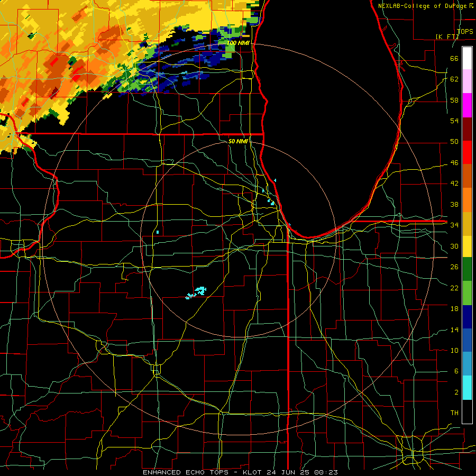Click the gold 34 legend swatch
The height and width of the screenshot is (476, 476).
click(467, 223)
